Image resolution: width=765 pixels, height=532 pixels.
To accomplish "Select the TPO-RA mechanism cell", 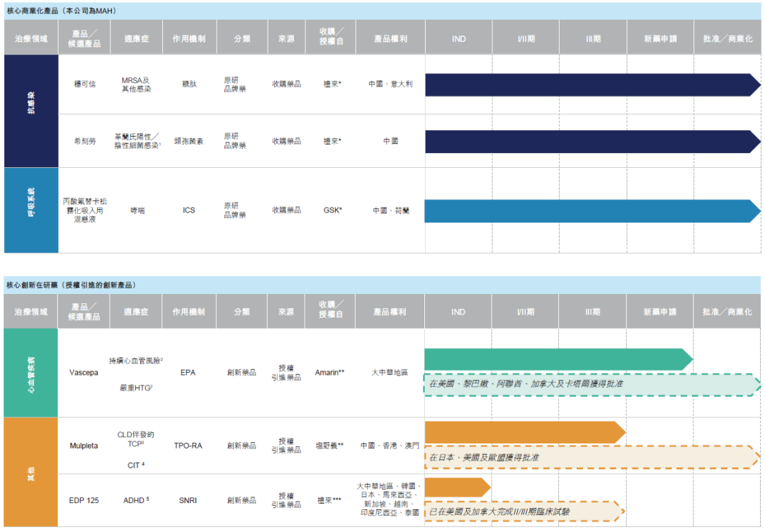I will pos(188,446).
